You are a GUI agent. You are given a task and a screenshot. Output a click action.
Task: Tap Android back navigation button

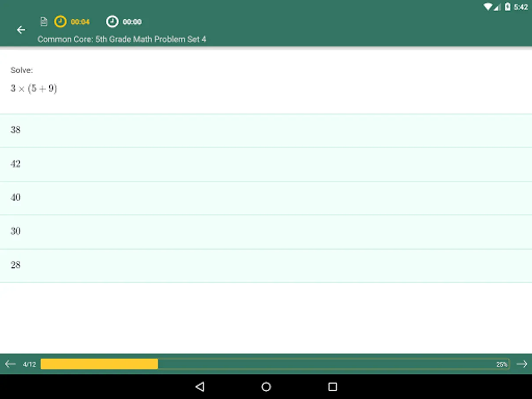pyautogui.click(x=200, y=387)
